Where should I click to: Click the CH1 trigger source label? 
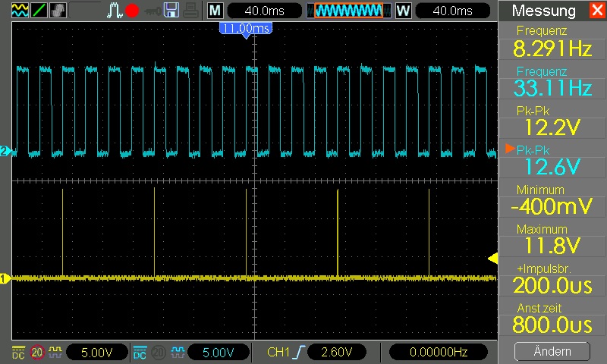tap(278, 352)
